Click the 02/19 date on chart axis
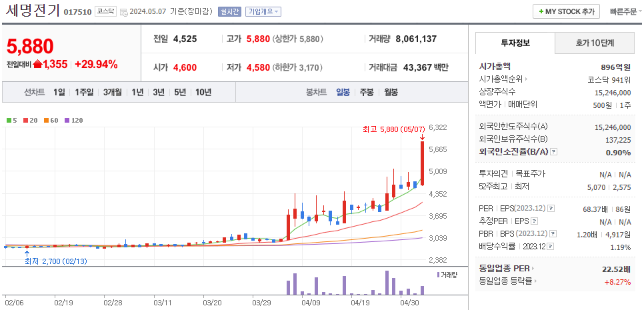 (63, 303)
